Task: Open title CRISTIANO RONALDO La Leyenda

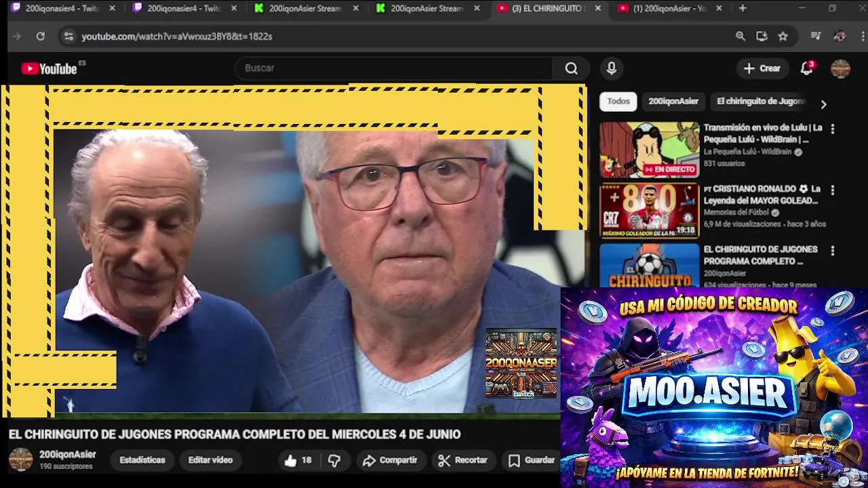Action: pyautogui.click(x=762, y=195)
